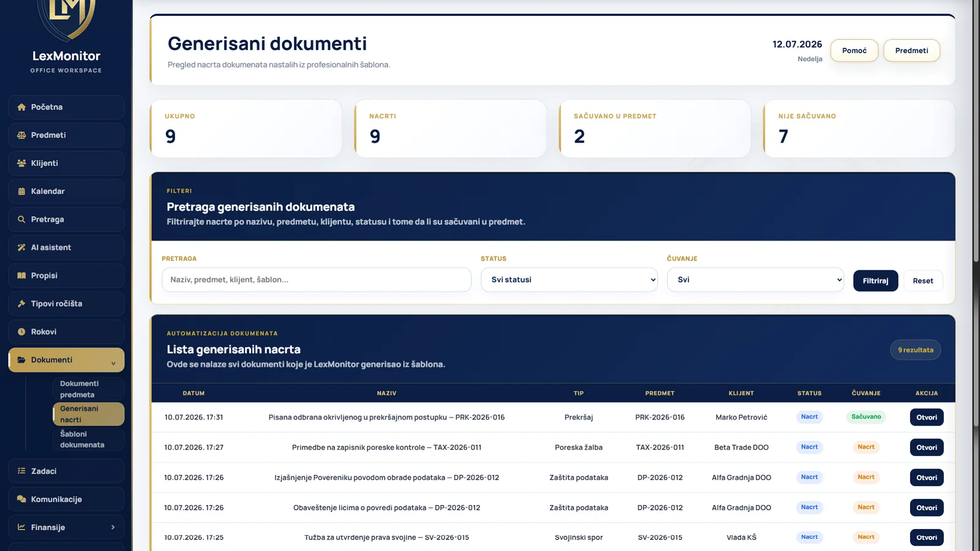Click the Sačuvano u predmet stat card

pyautogui.click(x=655, y=129)
